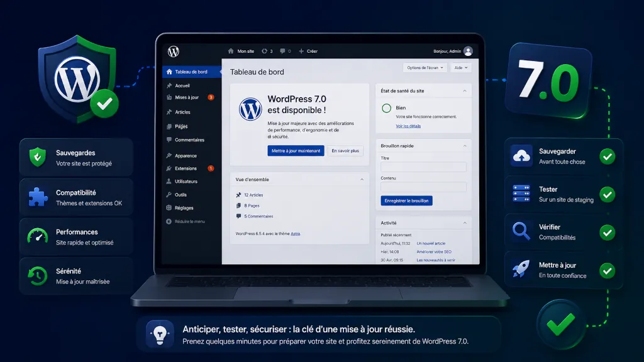Click the Mettre à jour rocket icon

tap(521, 270)
